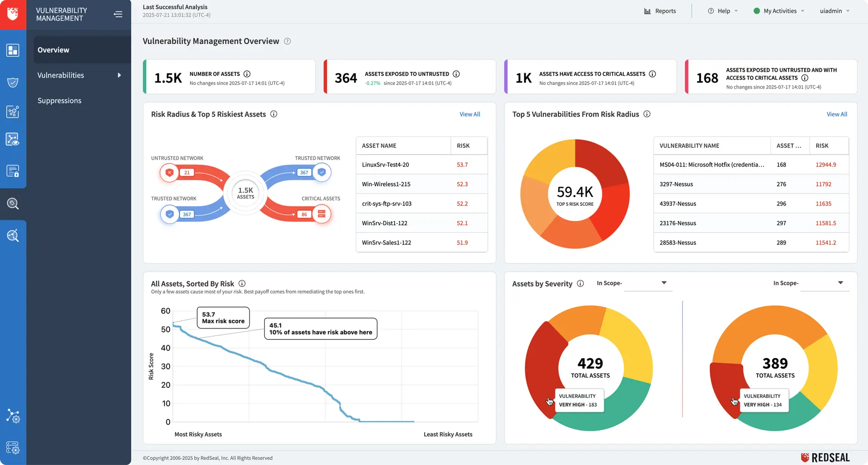
Task: Click View All for Top 5 Vulnerabilities
Action: tap(837, 114)
